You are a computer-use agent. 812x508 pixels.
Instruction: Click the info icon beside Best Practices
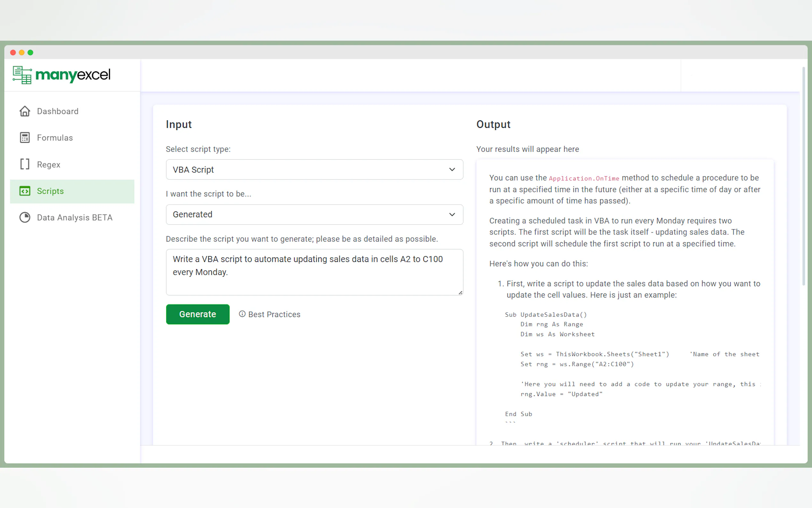coord(242,314)
